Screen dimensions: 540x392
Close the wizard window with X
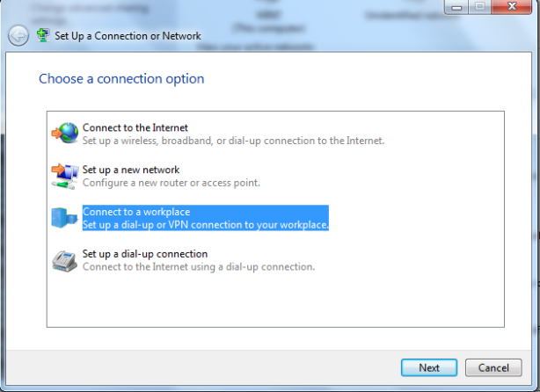[511, 6]
